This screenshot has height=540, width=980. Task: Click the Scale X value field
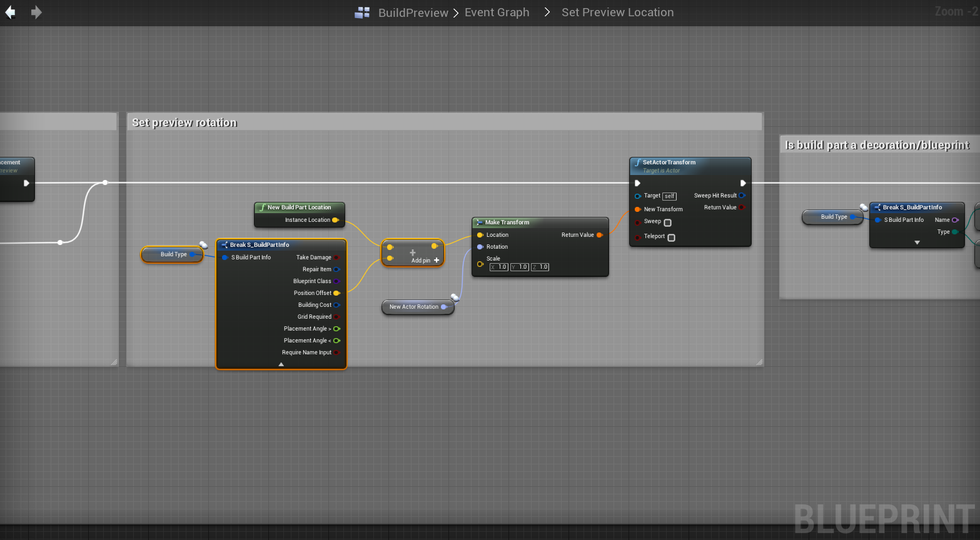[499, 267]
